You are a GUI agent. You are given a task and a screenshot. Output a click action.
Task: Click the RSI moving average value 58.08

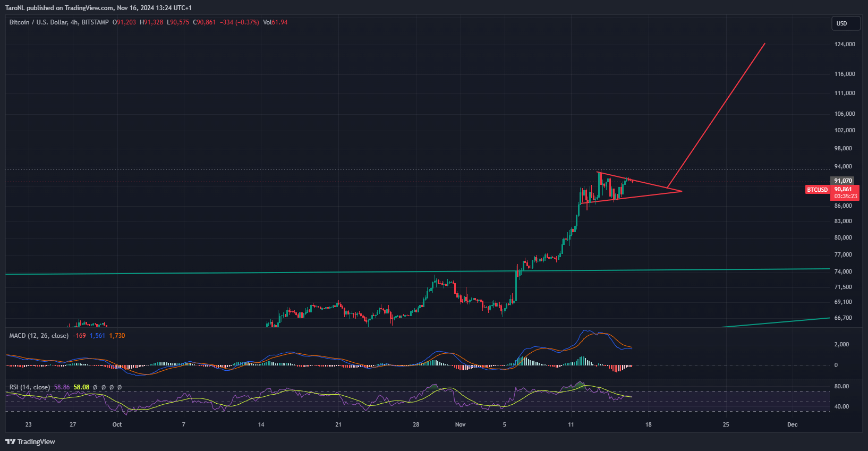click(81, 387)
